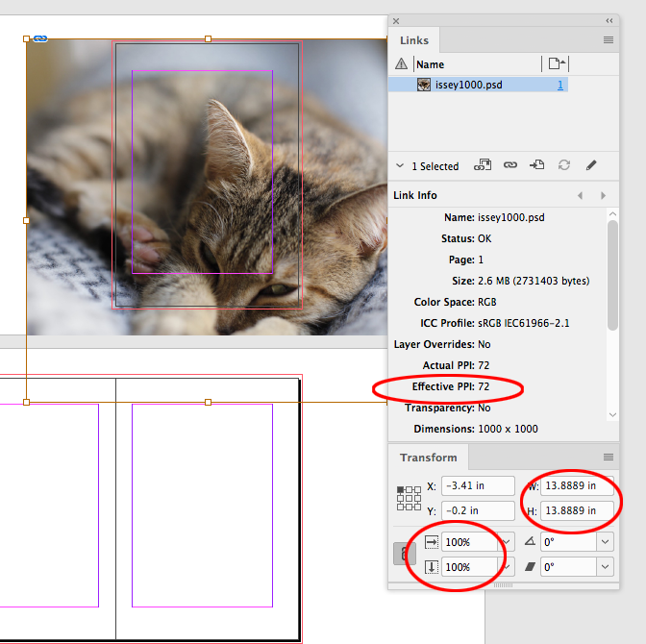Open the Transform panel flyout menu
646x644 pixels.
pos(609,457)
